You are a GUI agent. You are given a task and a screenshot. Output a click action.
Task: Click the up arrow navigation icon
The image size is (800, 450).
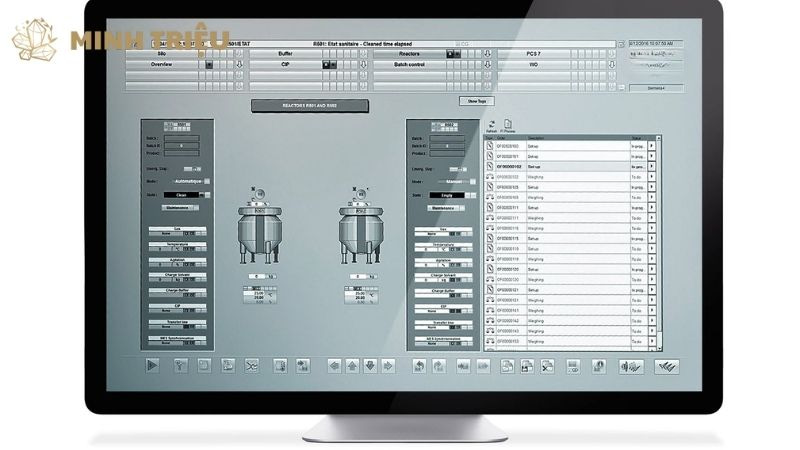click(x=352, y=366)
